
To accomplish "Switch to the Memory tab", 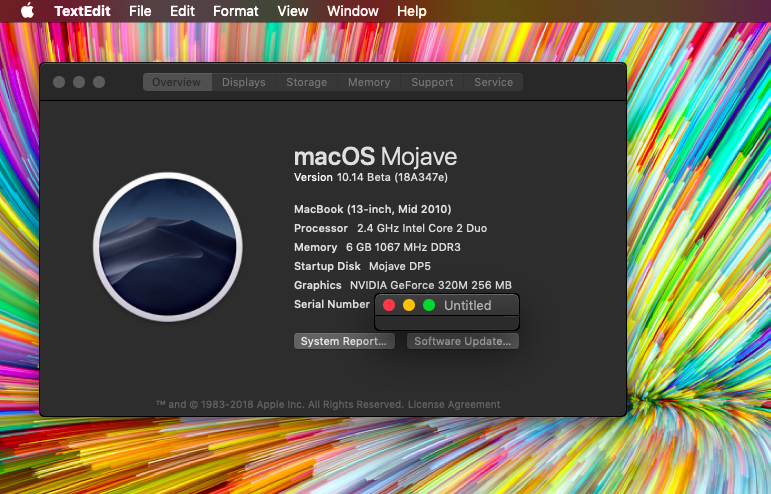I will point(369,82).
